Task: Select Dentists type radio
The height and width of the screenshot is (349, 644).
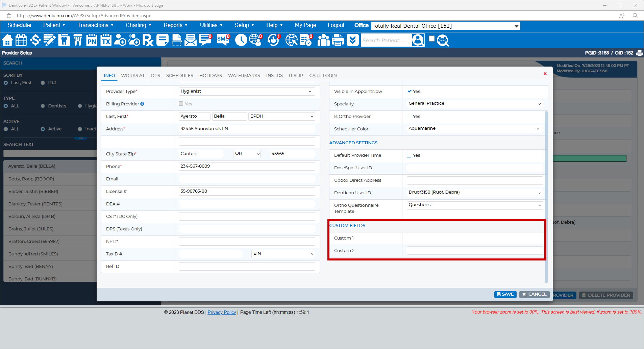Action: pyautogui.click(x=43, y=106)
